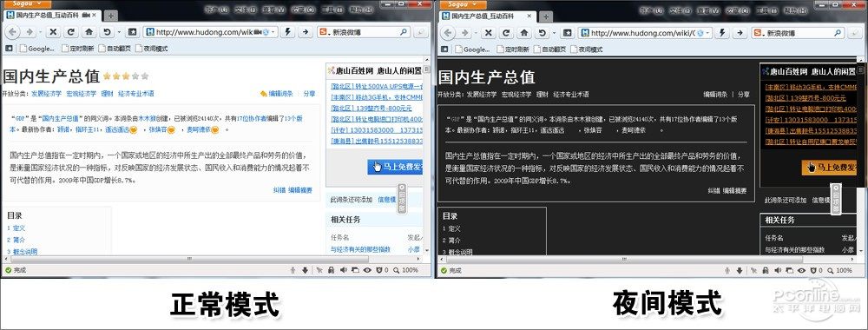Click the 100% zoom control in right status bar
The width and height of the screenshot is (868, 330).
tap(839, 270)
